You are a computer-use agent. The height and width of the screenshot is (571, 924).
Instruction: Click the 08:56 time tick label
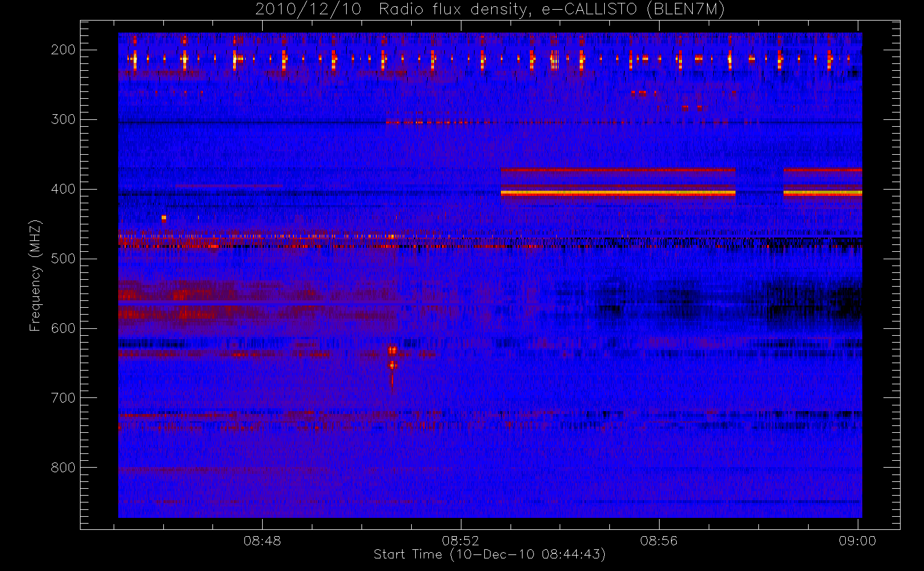point(658,541)
